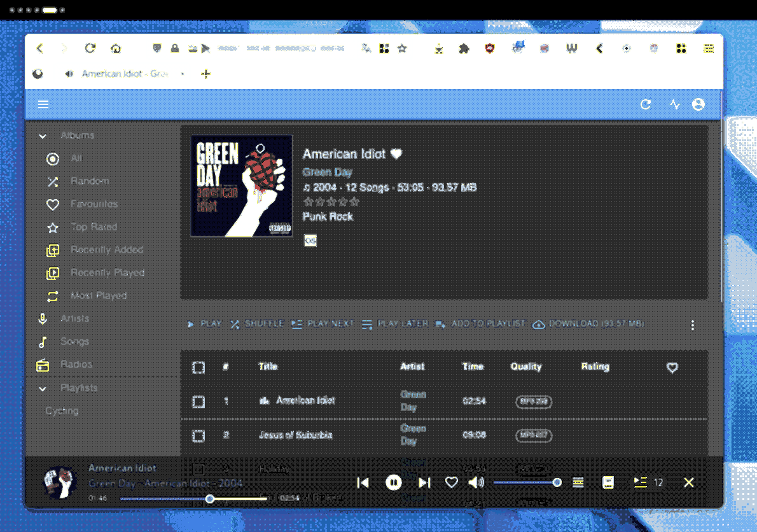Mute the player volume

point(476,483)
